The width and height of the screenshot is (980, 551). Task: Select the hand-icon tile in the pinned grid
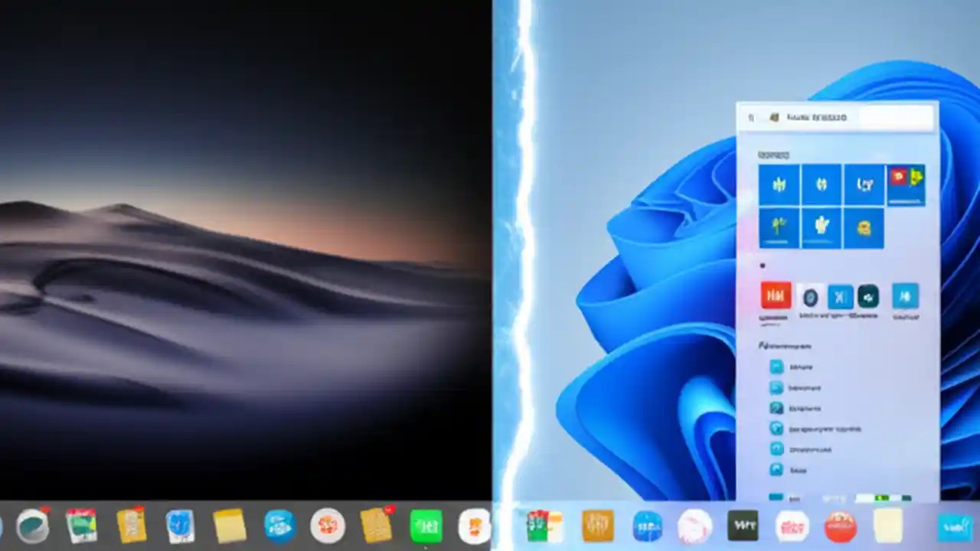819,227
